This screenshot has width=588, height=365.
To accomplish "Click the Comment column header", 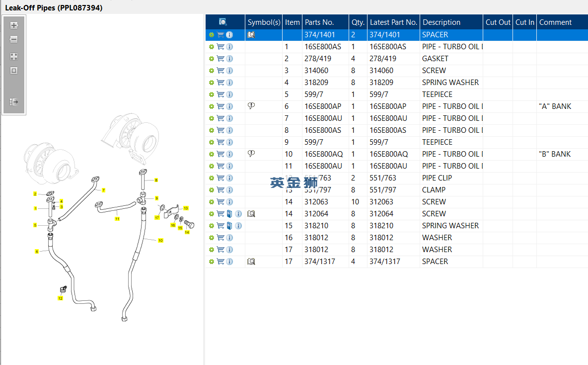I will point(563,22).
